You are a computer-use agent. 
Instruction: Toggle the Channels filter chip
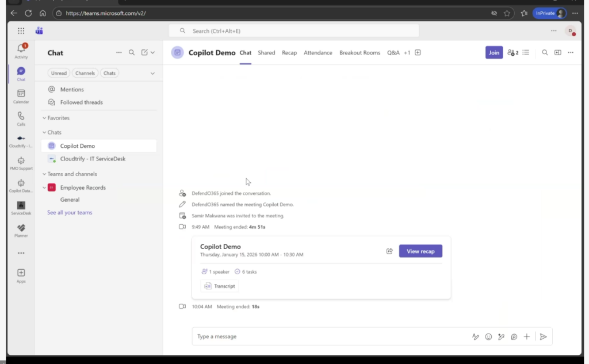85,73
